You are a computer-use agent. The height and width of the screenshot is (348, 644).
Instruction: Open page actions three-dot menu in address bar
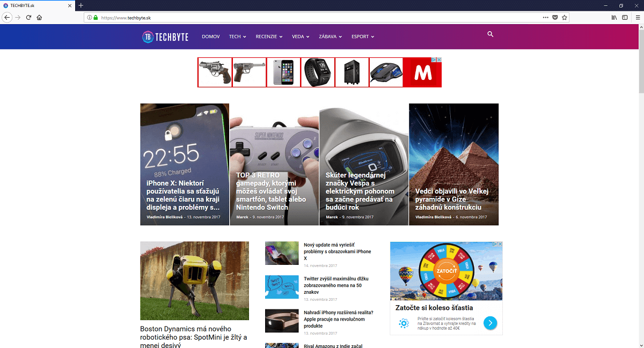point(546,17)
